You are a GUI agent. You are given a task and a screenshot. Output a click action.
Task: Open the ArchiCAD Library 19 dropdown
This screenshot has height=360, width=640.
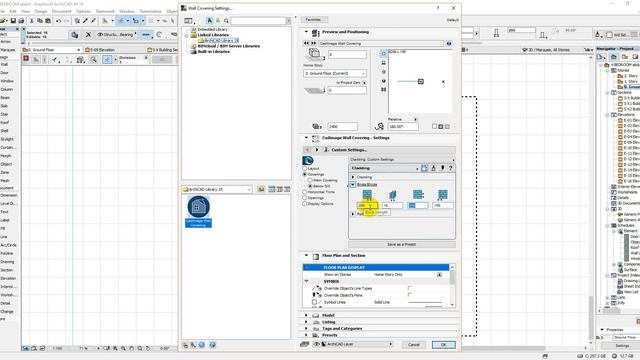tap(217, 189)
